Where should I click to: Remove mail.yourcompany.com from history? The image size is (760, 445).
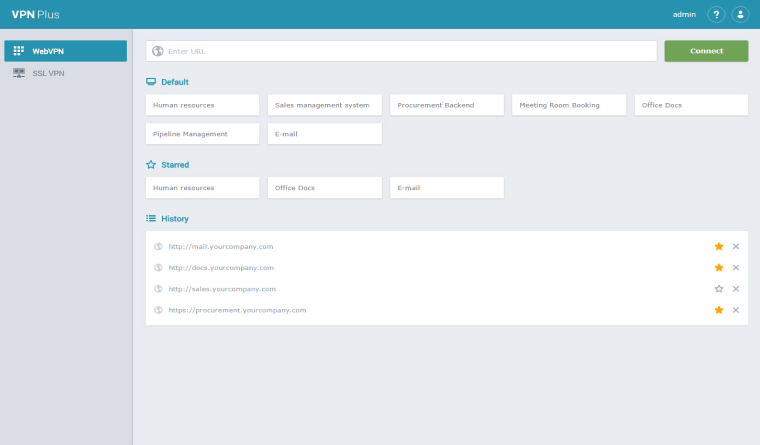click(736, 246)
